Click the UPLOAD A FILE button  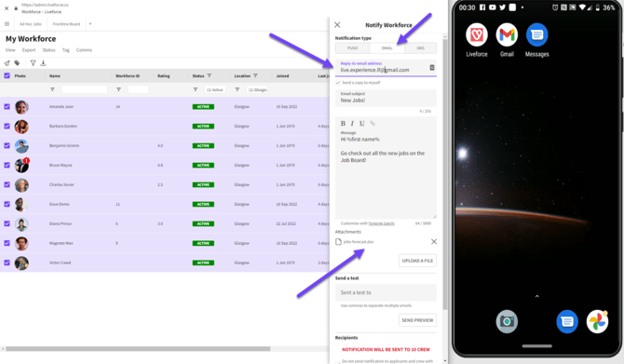coord(417,261)
